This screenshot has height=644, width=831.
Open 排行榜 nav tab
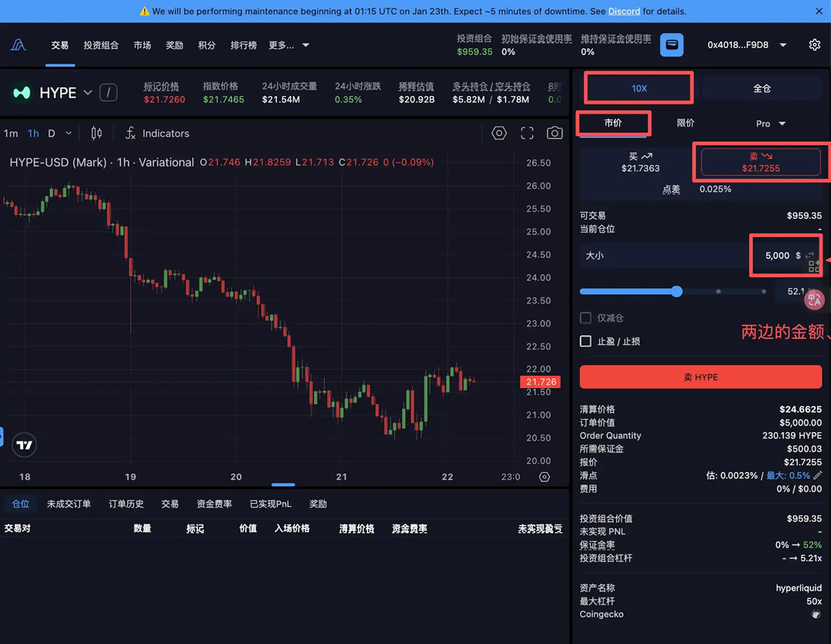click(243, 45)
